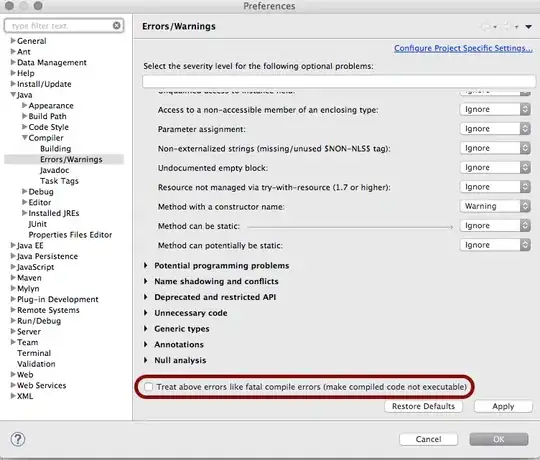Open the help question mark icon
Image resolution: width=540 pixels, height=460 pixels.
click(18, 439)
